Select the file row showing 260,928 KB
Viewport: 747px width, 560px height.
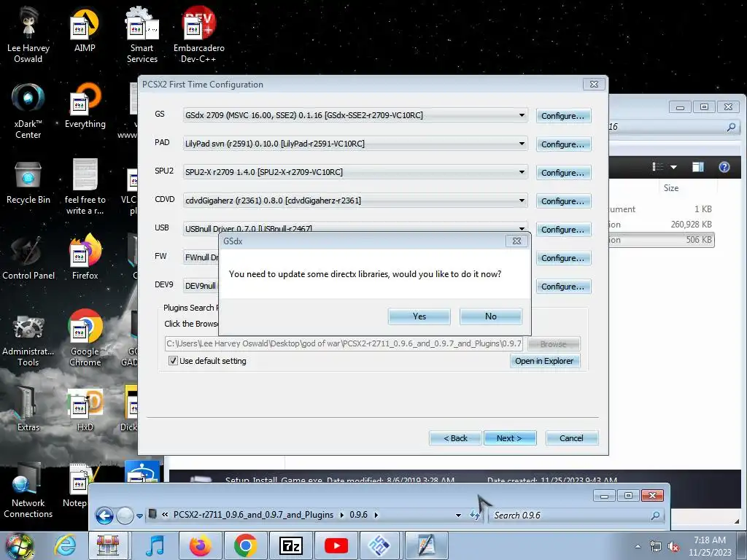[662, 225]
